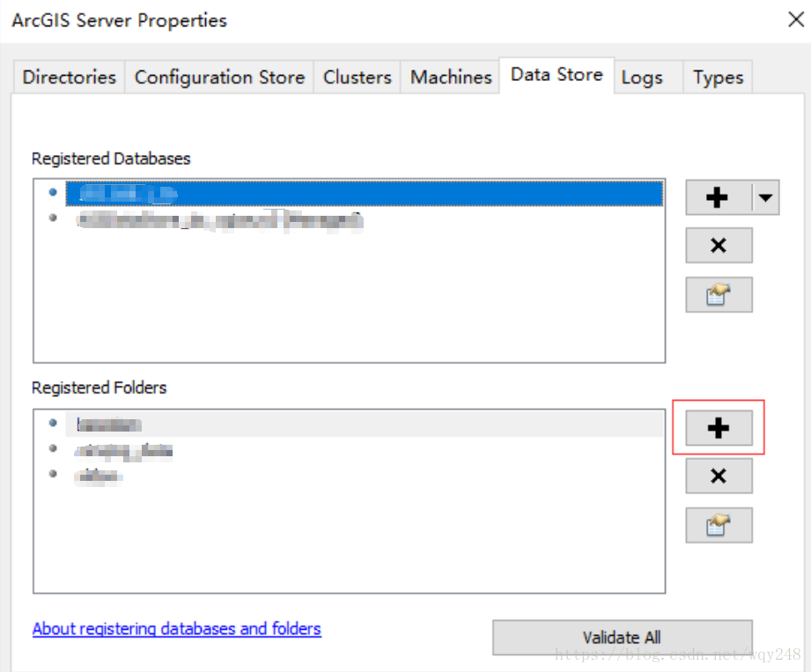
Task: Select the third registered folder entry
Action: coord(99,476)
